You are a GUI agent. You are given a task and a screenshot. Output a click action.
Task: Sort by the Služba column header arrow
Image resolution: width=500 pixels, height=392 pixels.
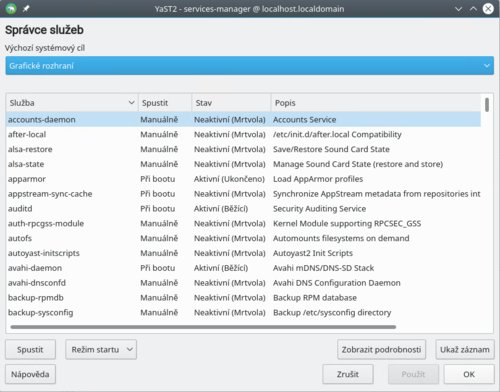(x=131, y=103)
